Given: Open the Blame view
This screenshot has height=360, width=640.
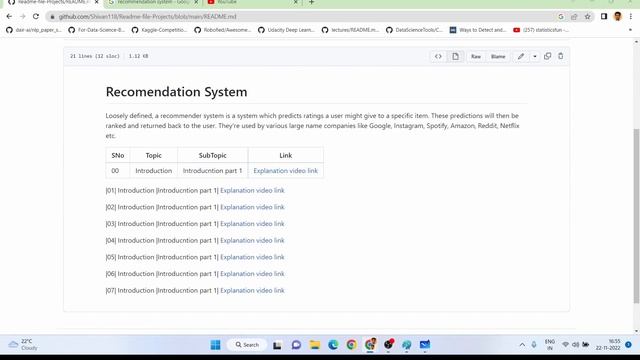Looking at the screenshot, I should pos(498,56).
